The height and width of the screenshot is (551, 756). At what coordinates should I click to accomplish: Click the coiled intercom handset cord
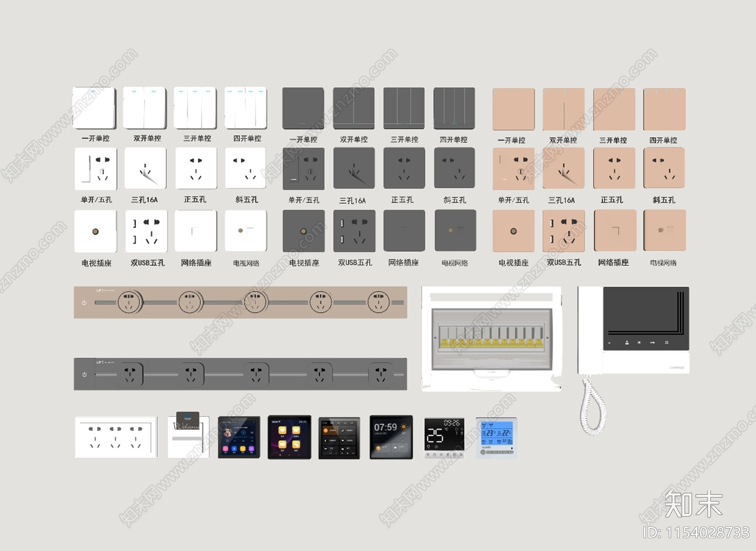click(x=593, y=405)
